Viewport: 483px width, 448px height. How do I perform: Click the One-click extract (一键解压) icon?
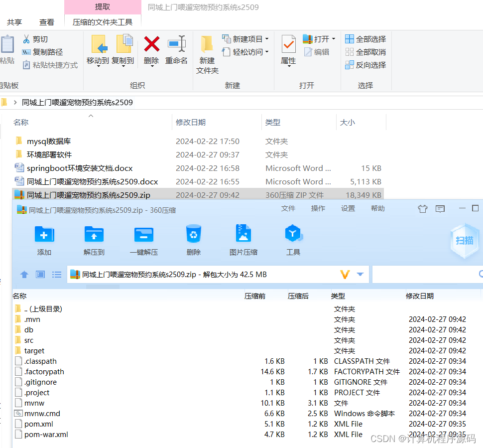144,235
